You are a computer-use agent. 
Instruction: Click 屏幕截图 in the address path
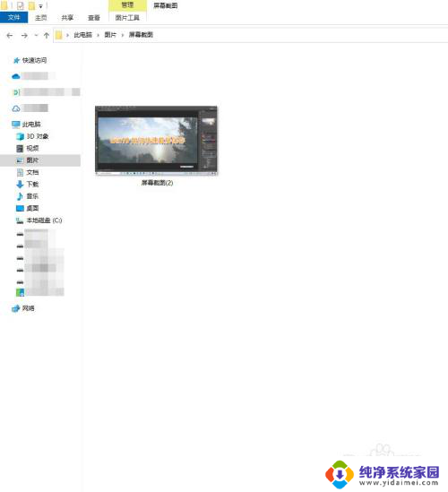pos(141,35)
